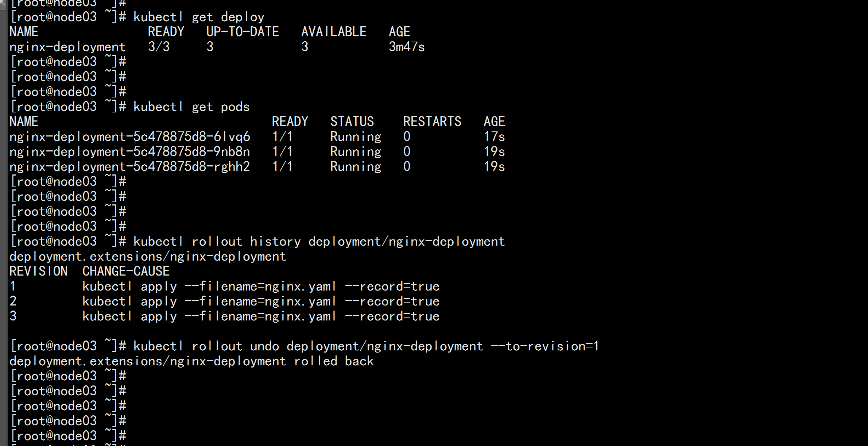
Task: Select pod name 'nginx-deployment-5c478875d8-rghh2'
Action: (x=130, y=167)
